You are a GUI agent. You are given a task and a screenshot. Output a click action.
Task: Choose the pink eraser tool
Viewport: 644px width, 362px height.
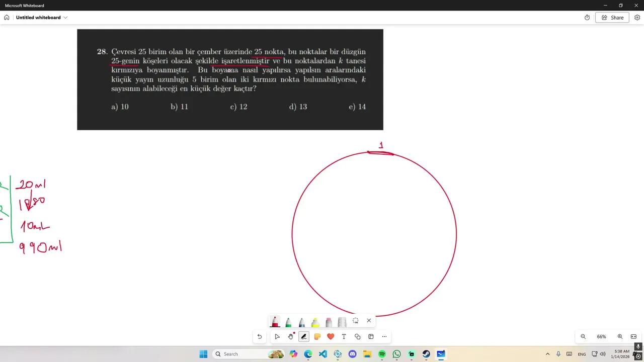(x=329, y=322)
